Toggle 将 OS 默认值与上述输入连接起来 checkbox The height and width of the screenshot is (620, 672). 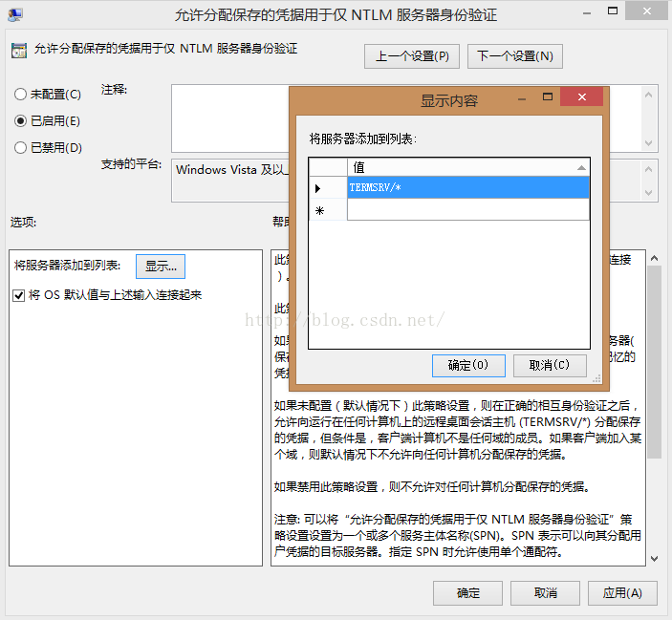[18, 295]
